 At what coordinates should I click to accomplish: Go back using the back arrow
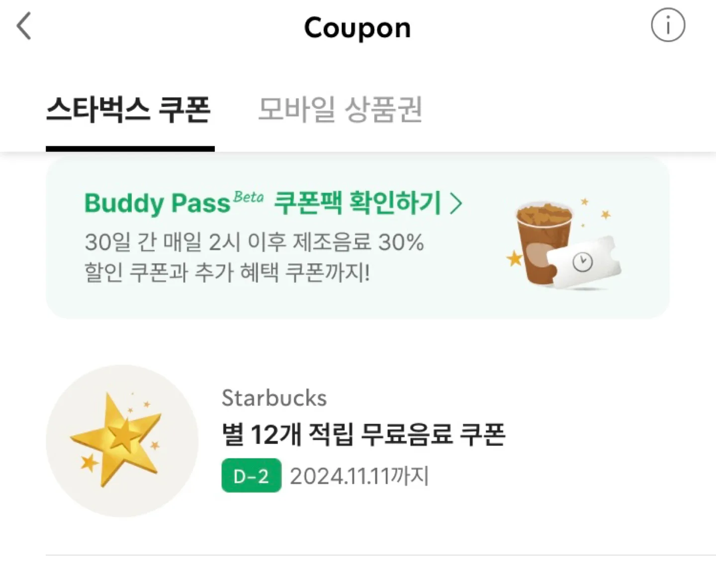(24, 26)
